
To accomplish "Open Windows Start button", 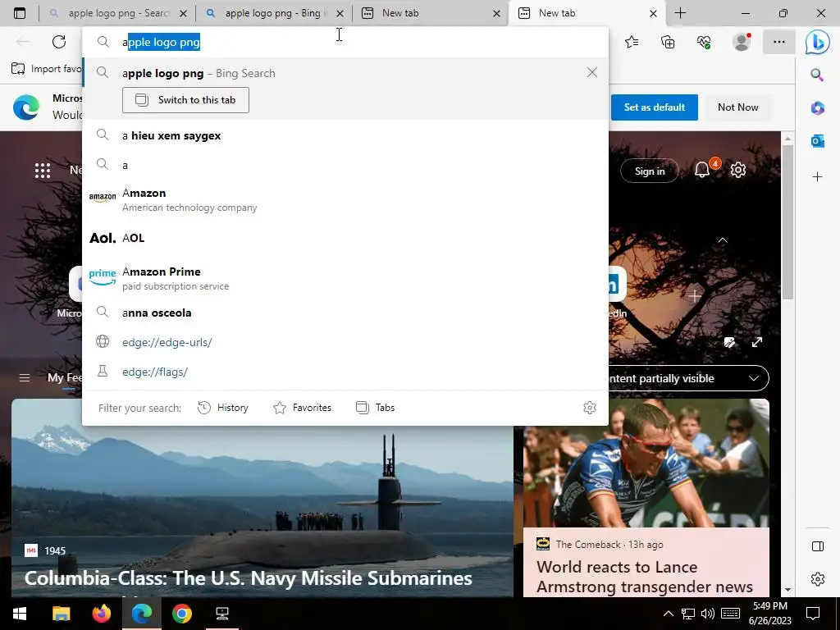I will point(20,614).
